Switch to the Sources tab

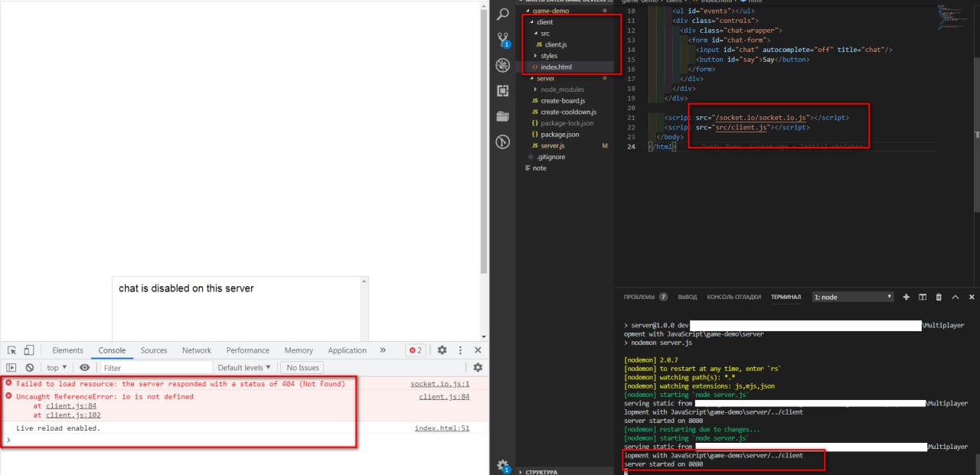tap(153, 350)
